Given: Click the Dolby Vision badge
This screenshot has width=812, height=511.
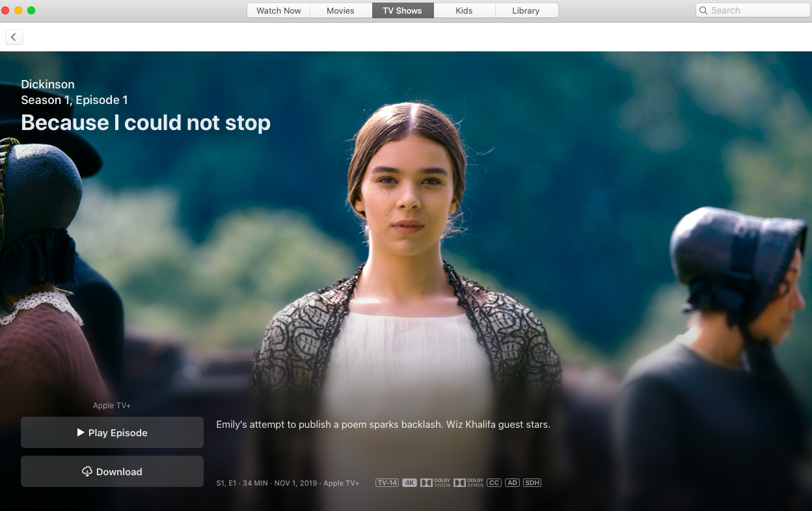Looking at the screenshot, I should tap(435, 482).
